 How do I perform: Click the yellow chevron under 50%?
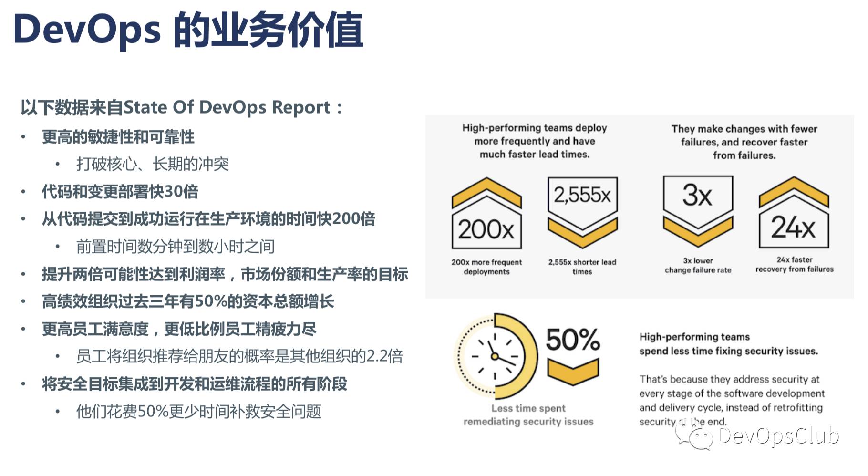[x=573, y=372]
